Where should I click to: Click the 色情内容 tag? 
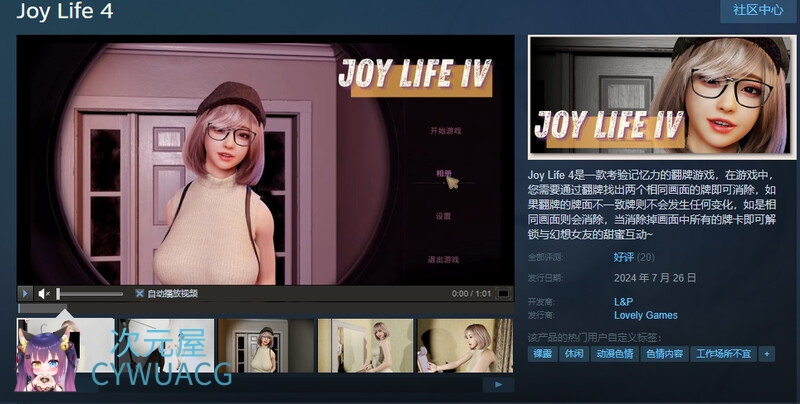click(665, 354)
